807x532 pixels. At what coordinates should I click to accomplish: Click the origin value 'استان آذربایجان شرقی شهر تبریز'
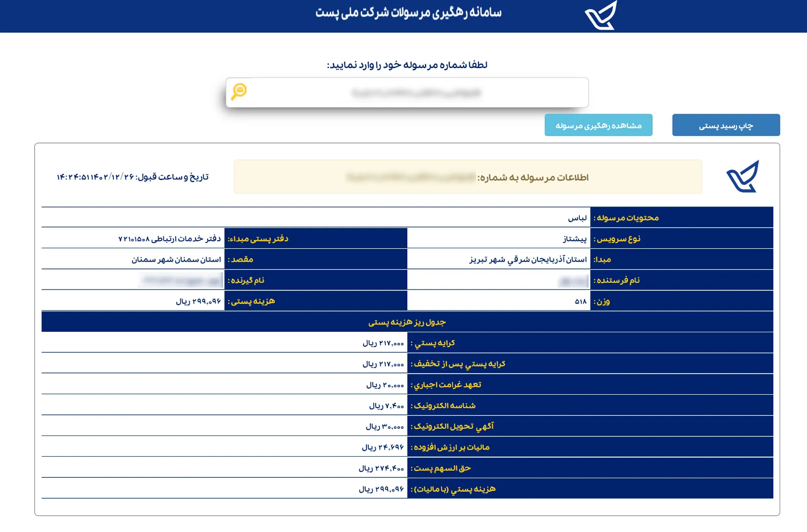[528, 259]
